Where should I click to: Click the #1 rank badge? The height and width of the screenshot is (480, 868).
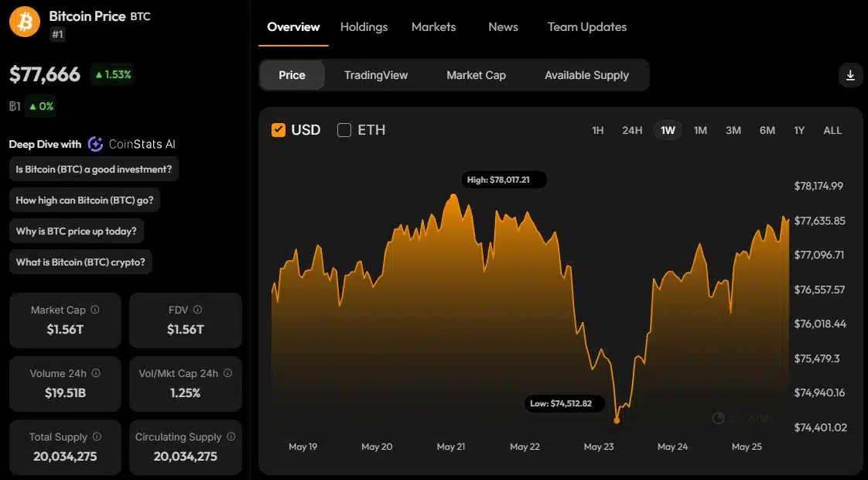57,34
